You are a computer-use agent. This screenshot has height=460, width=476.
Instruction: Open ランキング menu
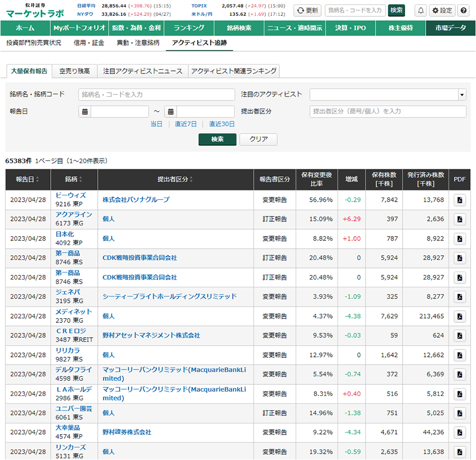(x=189, y=28)
